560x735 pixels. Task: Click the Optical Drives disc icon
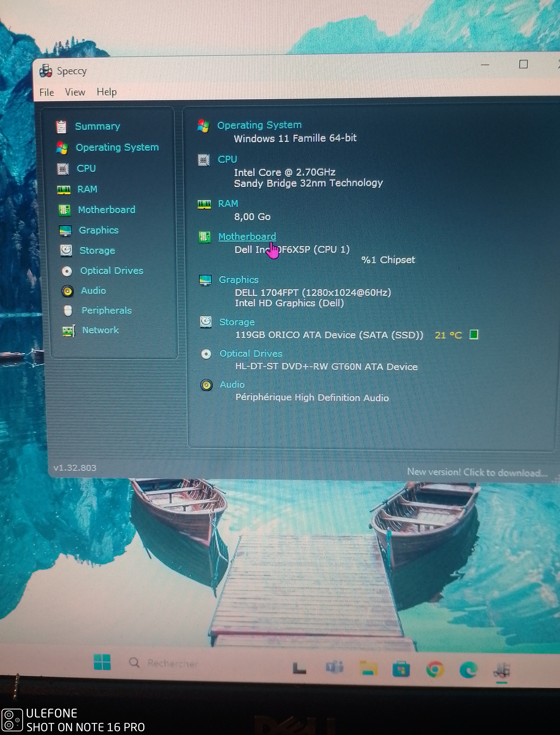click(67, 271)
